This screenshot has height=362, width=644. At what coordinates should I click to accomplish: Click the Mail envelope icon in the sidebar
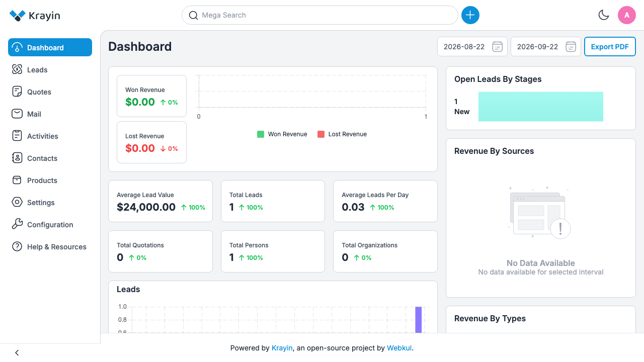(17, 114)
